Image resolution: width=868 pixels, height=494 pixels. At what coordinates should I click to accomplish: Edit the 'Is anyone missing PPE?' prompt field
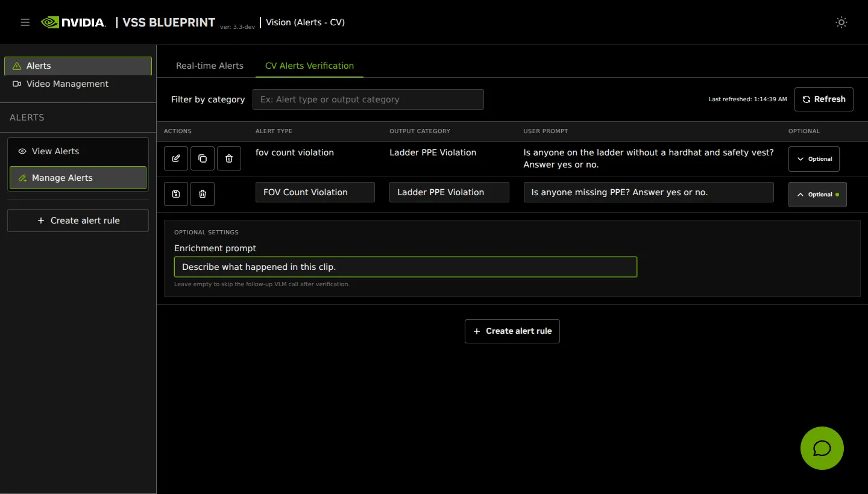[x=649, y=192]
